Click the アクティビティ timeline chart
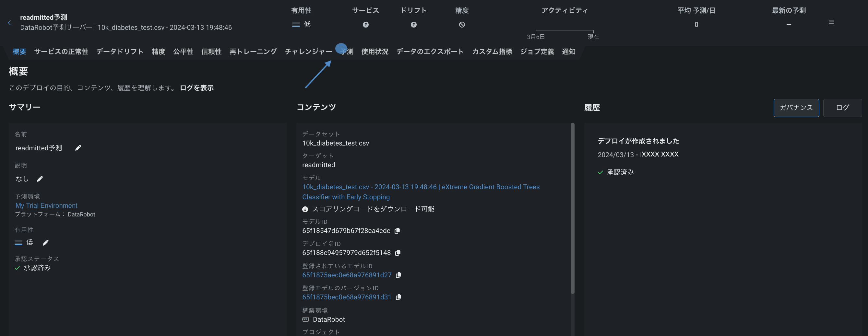This screenshot has width=868, height=336. 565,31
